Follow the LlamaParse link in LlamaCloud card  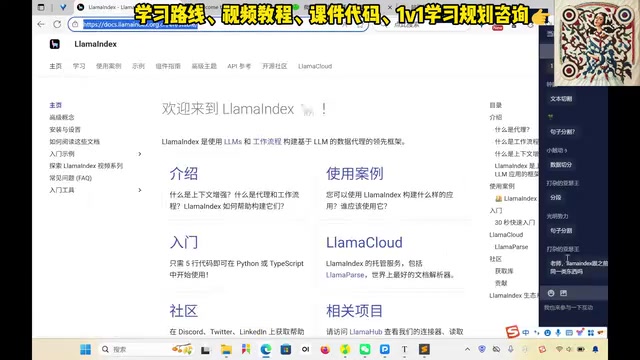[x=345, y=275]
